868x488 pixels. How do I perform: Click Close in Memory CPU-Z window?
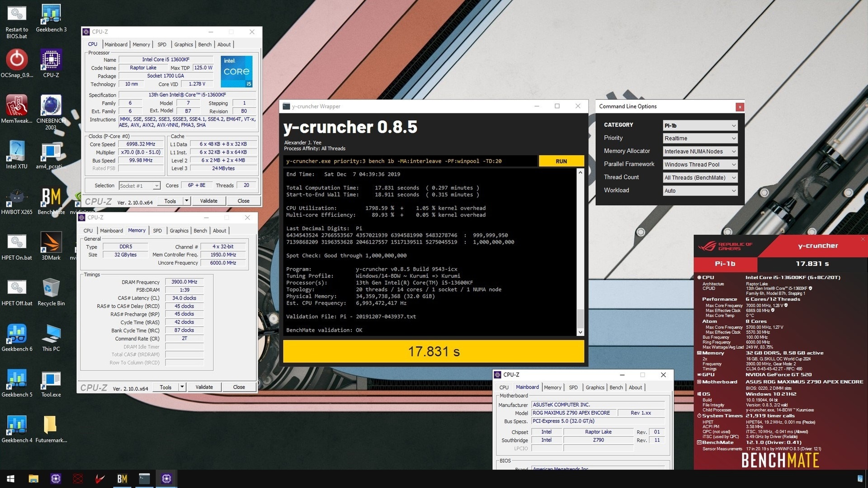click(239, 387)
